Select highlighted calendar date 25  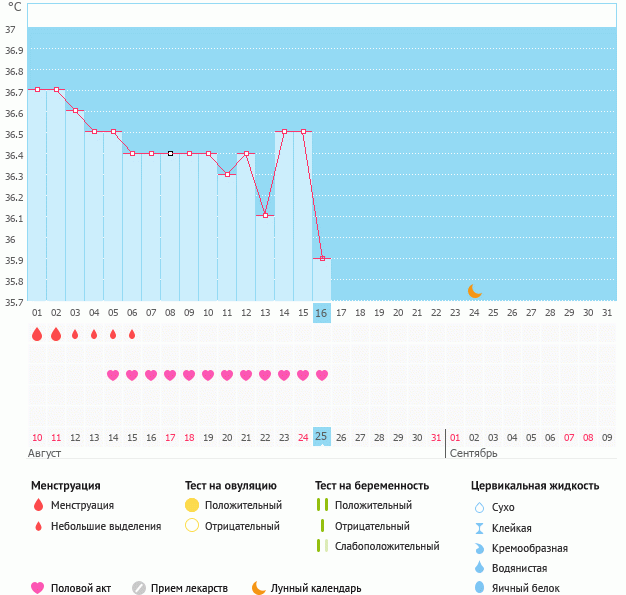click(321, 437)
